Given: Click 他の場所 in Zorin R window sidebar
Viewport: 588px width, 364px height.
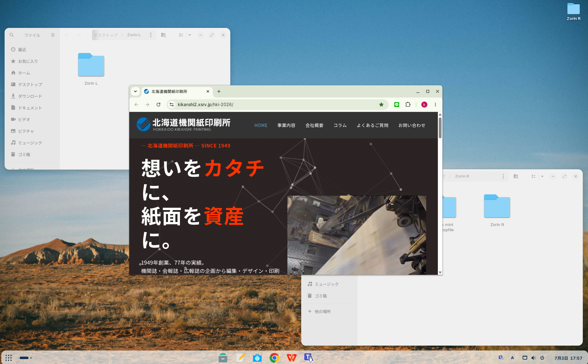Looking at the screenshot, I should pyautogui.click(x=329, y=312).
